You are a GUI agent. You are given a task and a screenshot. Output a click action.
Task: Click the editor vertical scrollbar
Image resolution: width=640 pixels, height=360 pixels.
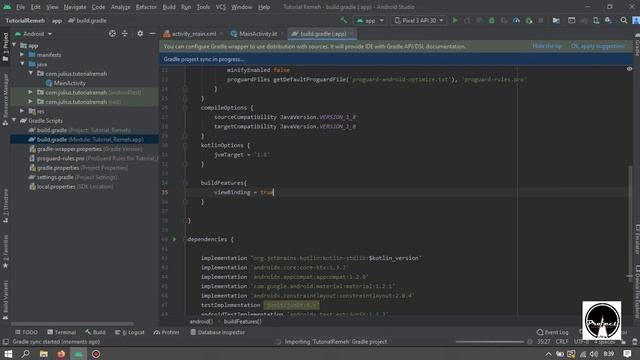pos(630,220)
